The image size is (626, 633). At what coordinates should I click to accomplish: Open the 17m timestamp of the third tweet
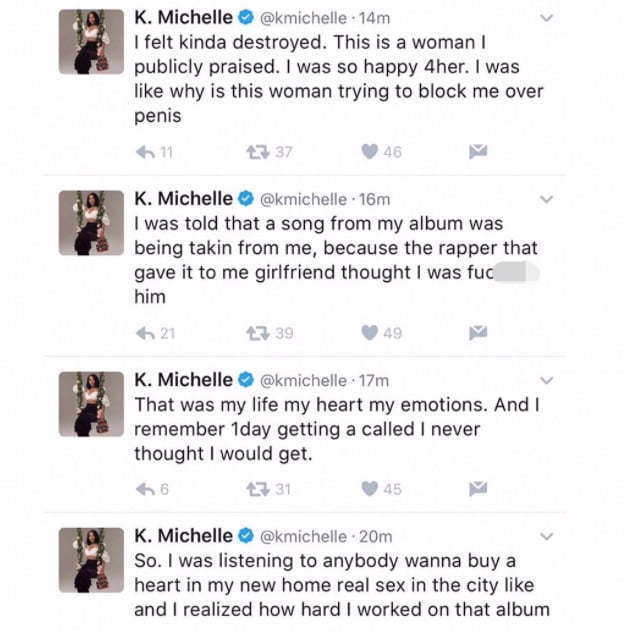click(x=374, y=381)
